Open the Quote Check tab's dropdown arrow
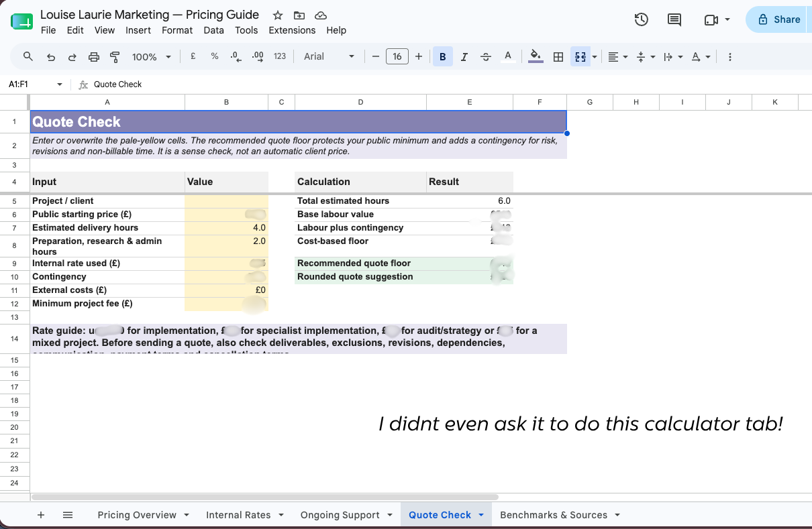This screenshot has width=812, height=529. 481,515
